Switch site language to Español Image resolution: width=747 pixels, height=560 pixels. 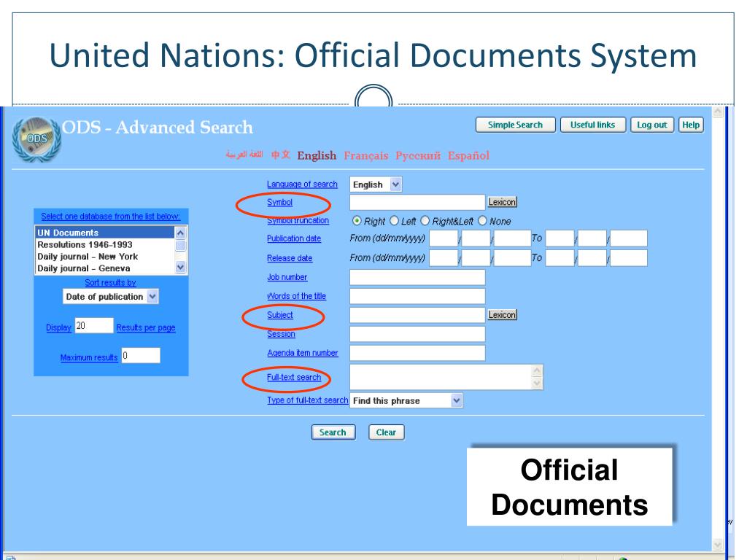[x=468, y=156]
